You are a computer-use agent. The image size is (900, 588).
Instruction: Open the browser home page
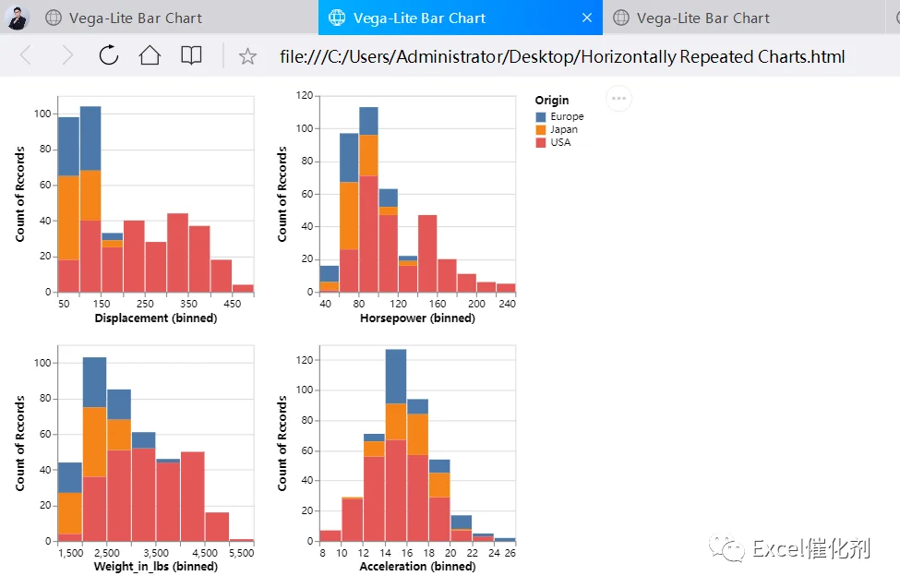150,55
